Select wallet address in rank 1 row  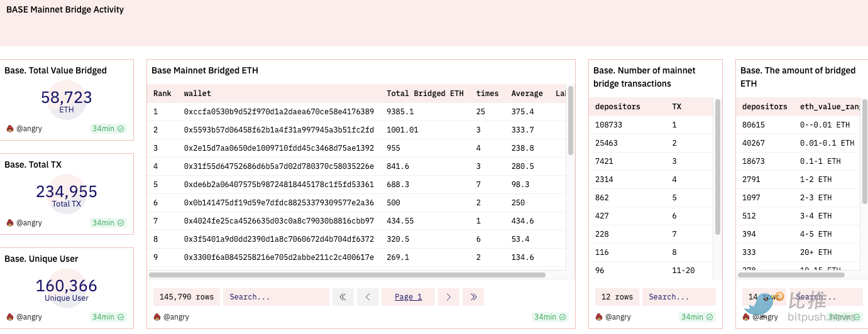(278, 112)
